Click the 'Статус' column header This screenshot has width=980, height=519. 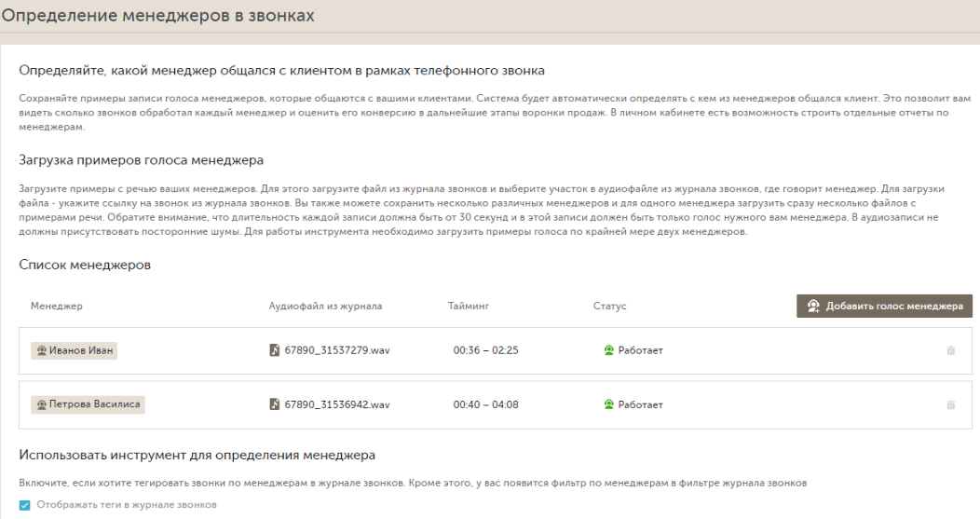[x=609, y=306]
